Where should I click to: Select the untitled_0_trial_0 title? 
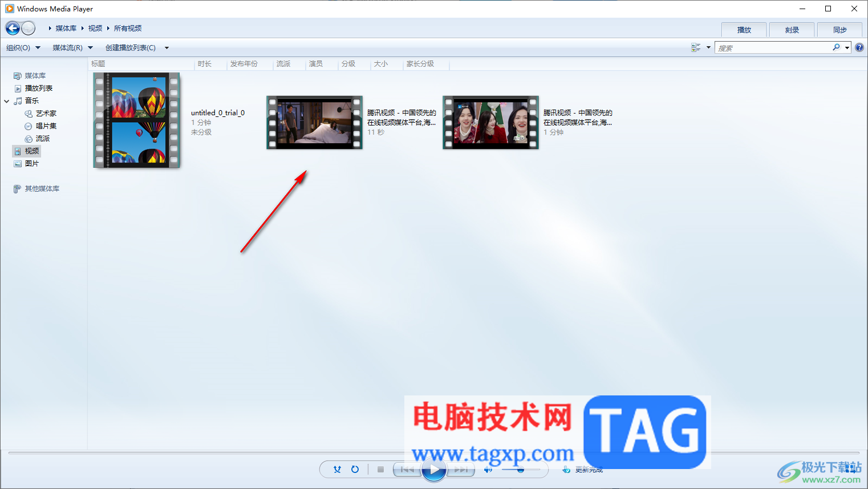(x=218, y=113)
